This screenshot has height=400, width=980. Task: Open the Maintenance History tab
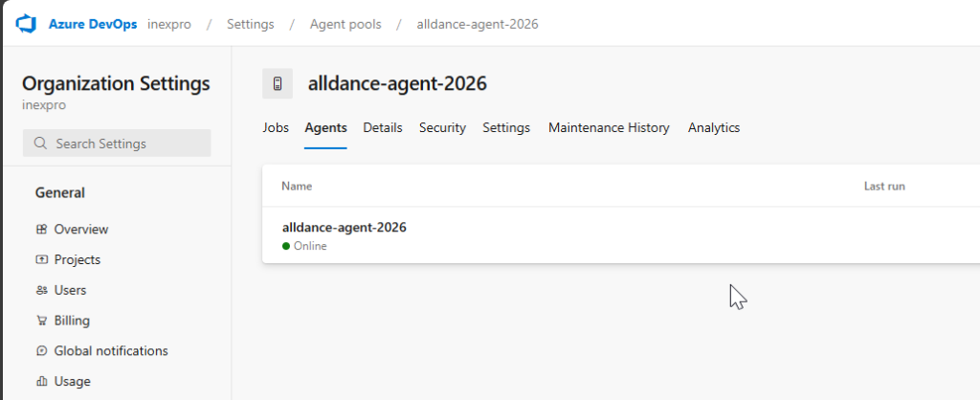609,128
